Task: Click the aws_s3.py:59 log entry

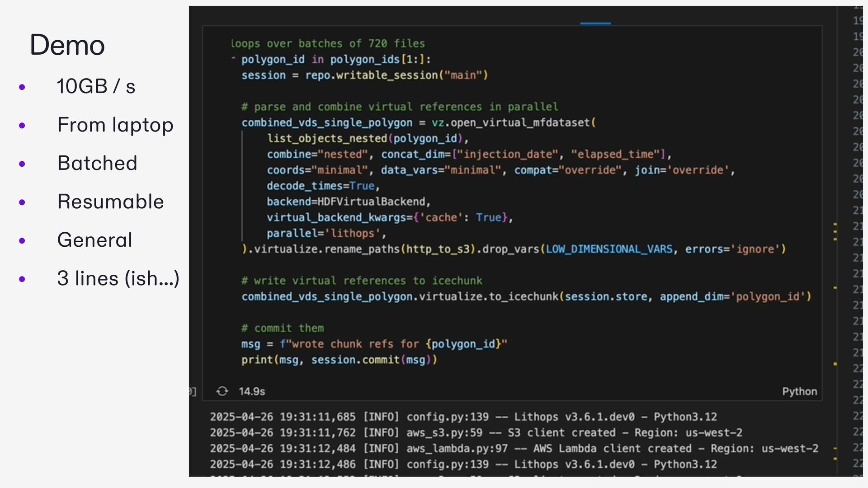Action: [x=445, y=433]
